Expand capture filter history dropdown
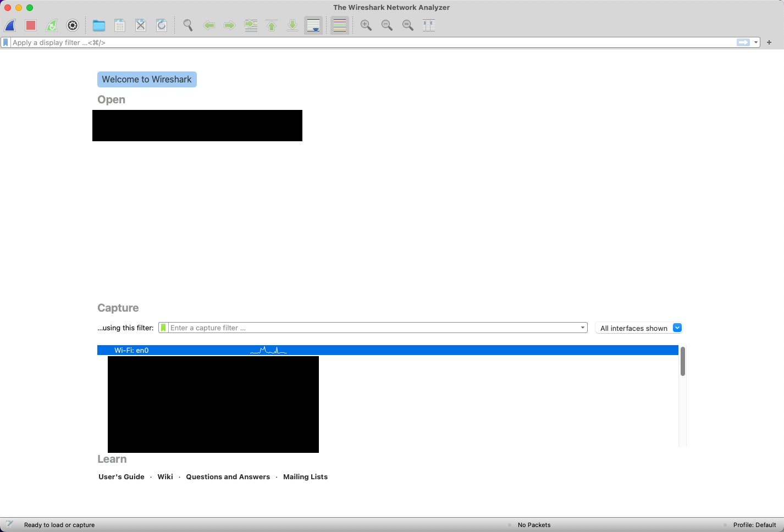The width and height of the screenshot is (784, 532). tap(583, 328)
